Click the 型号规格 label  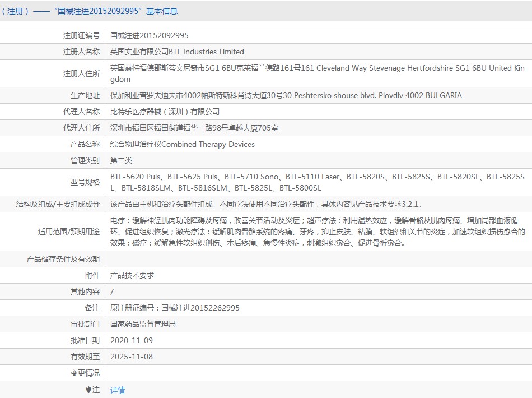[85, 182]
